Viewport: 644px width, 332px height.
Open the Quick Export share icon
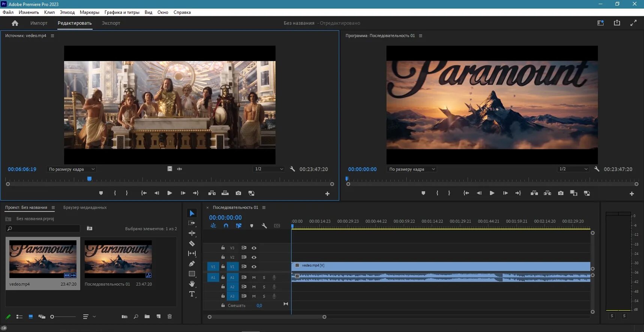pos(617,23)
